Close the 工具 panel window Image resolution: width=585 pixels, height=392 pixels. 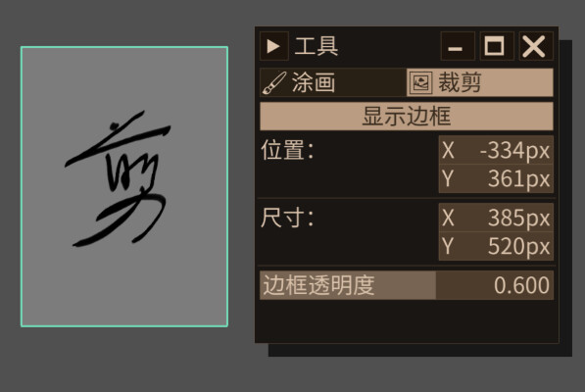(536, 46)
